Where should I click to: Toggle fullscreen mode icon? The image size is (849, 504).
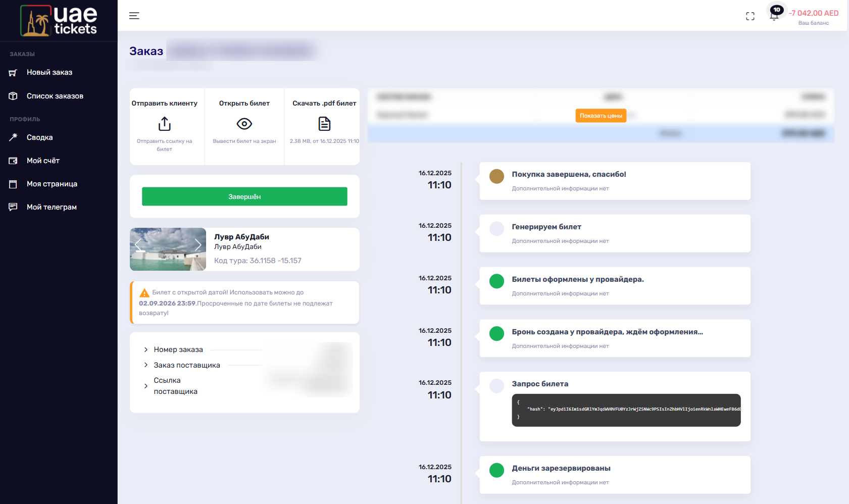tap(750, 16)
